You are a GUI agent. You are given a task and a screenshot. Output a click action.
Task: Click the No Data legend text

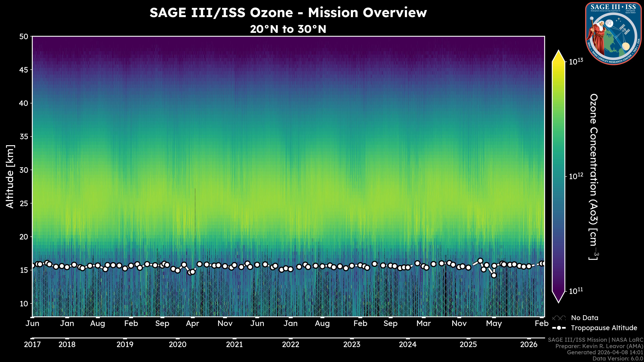point(584,318)
